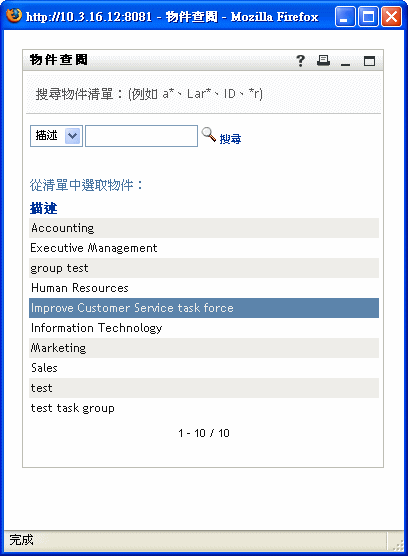Screen dimensions: 408x556
Task: Maximize the 物件查閱 portlet panel
Action: click(369, 61)
